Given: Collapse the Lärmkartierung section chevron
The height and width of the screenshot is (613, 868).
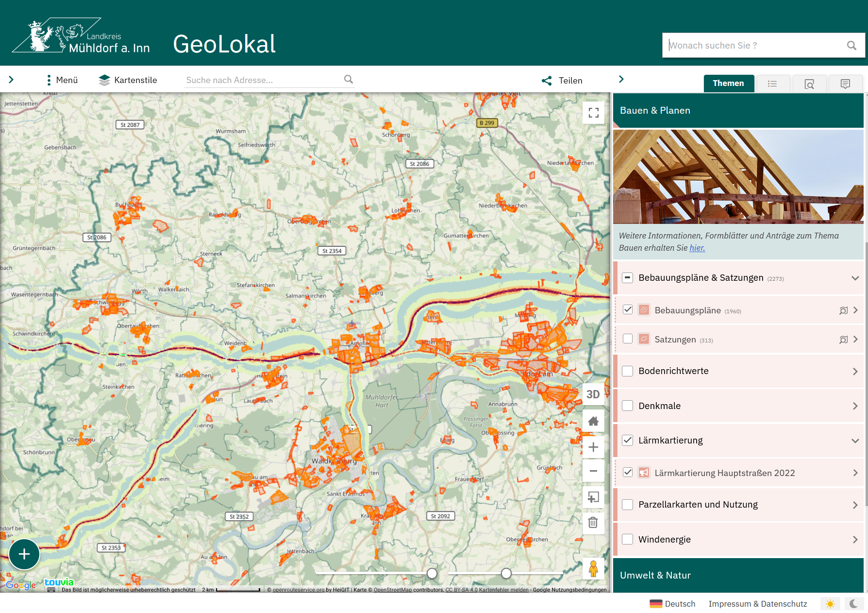Looking at the screenshot, I should point(855,441).
